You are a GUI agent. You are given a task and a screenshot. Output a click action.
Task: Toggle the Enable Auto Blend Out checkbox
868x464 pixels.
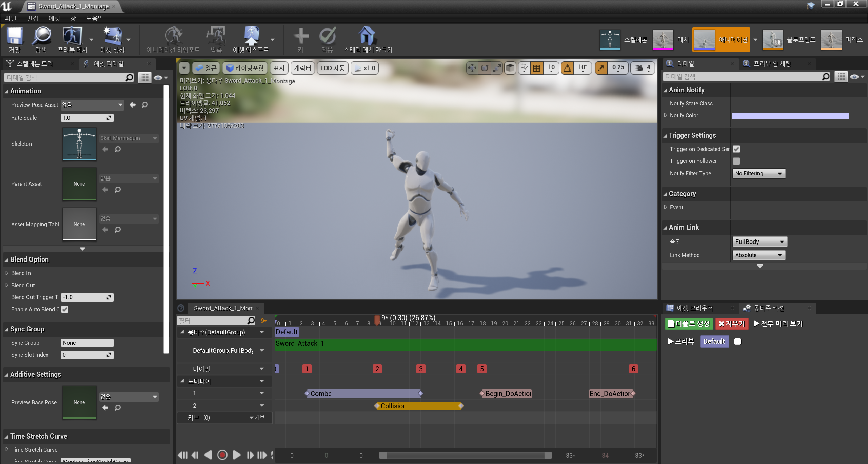click(65, 309)
